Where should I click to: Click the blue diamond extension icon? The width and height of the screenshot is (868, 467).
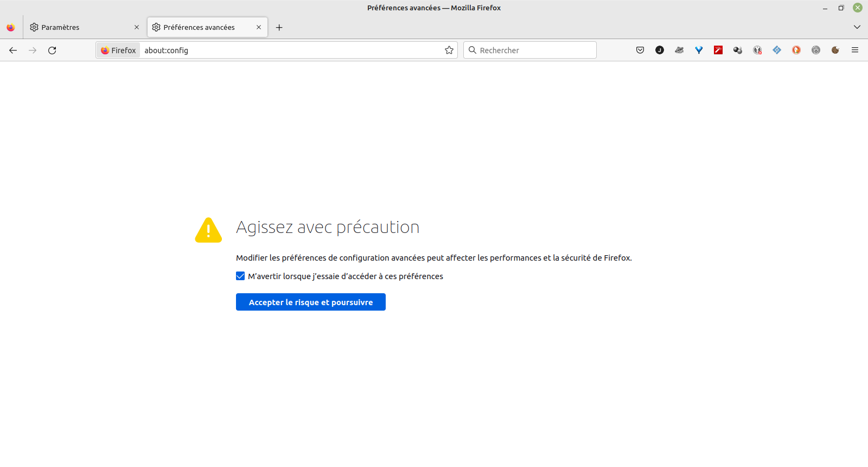click(777, 50)
